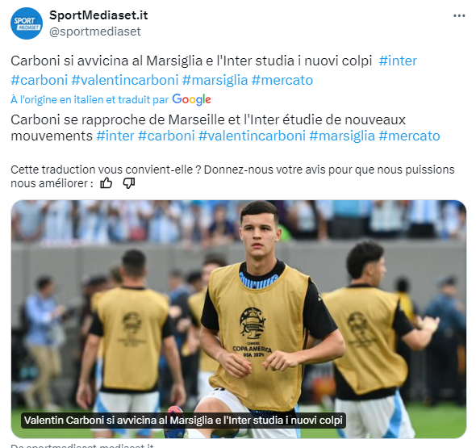476x448 pixels.
Task: Open the original #valentincarboni hashtag
Action: coord(125,80)
